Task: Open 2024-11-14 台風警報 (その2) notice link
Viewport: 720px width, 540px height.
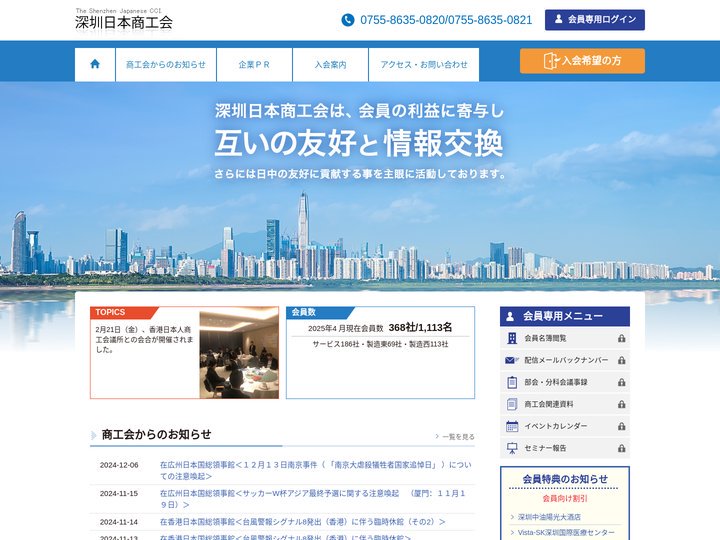Action: coord(303,522)
